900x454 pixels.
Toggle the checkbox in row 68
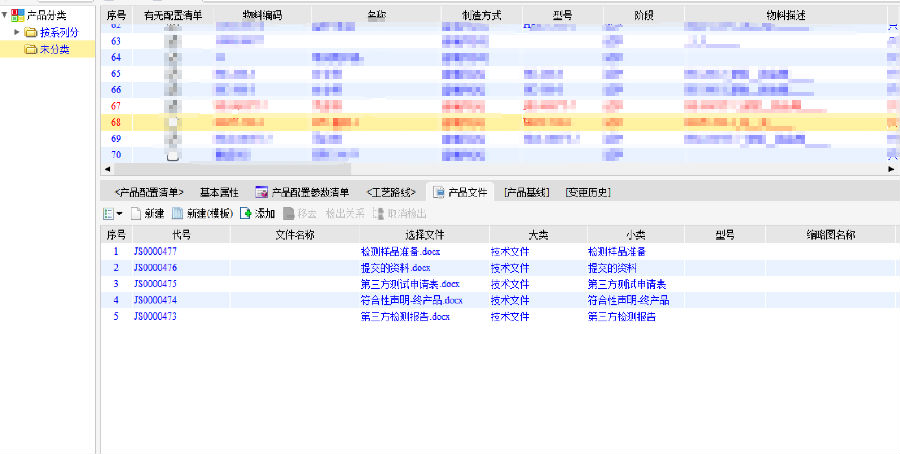(173, 122)
